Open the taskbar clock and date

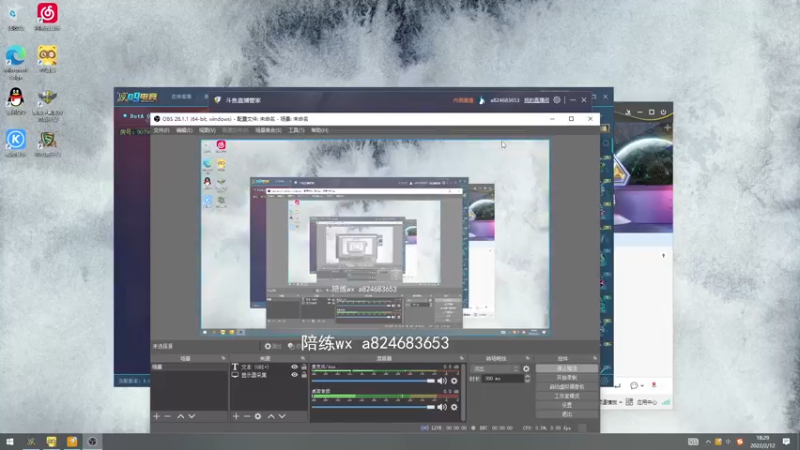(763, 442)
